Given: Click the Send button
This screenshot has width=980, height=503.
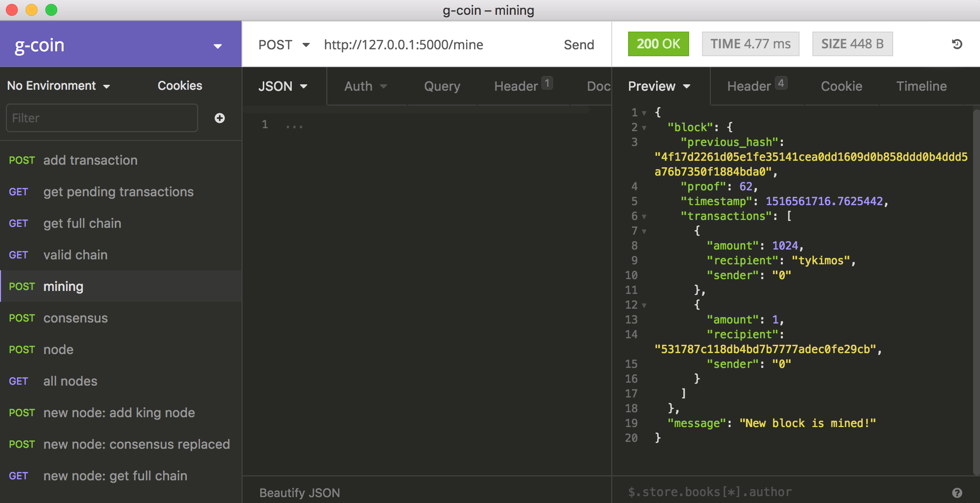Looking at the screenshot, I should pyautogui.click(x=579, y=45).
